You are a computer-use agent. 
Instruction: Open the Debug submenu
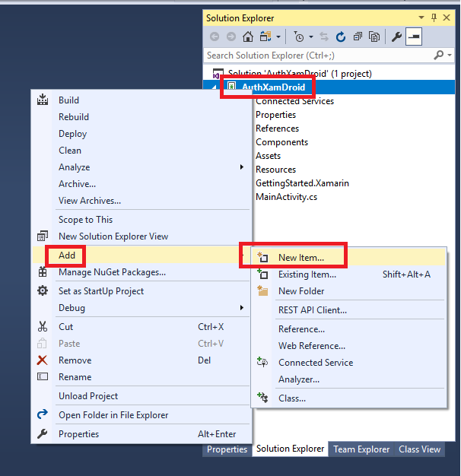141,307
